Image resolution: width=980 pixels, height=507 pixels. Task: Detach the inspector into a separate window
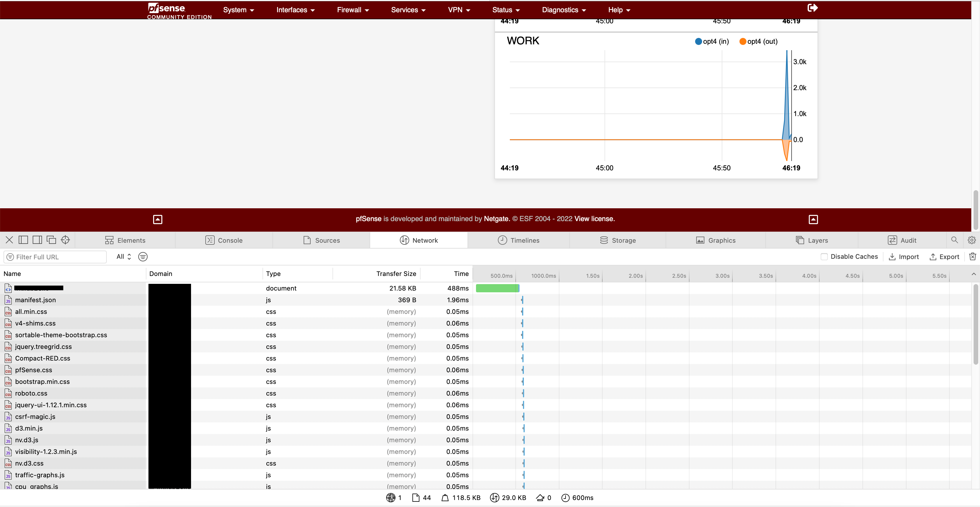(x=51, y=240)
